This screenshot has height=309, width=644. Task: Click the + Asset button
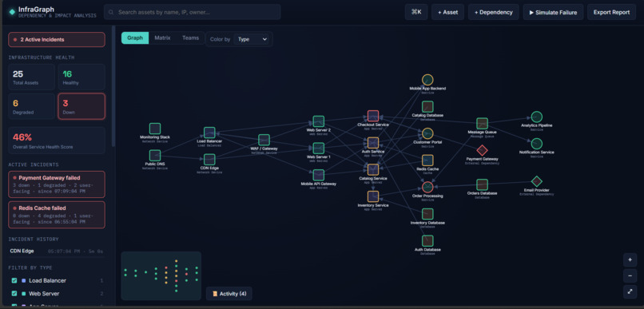click(447, 12)
